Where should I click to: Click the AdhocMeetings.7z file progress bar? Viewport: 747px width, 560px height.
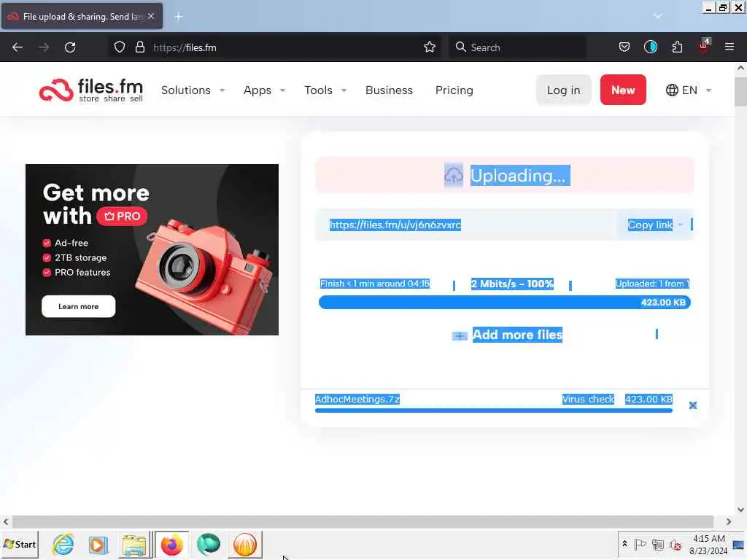tap(494, 411)
